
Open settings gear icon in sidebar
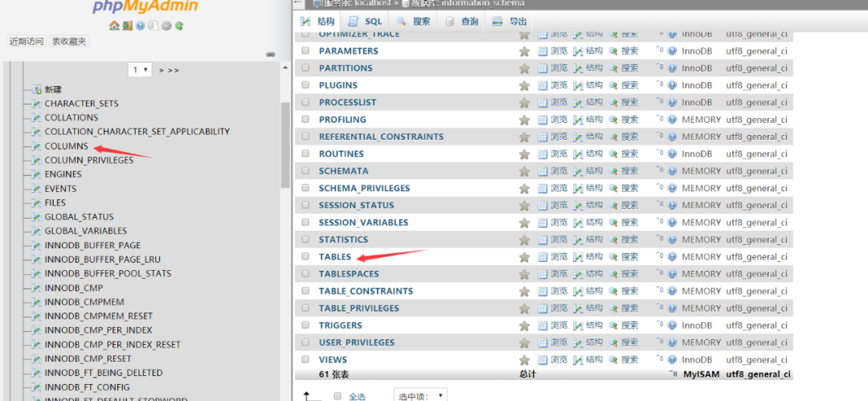(x=166, y=26)
